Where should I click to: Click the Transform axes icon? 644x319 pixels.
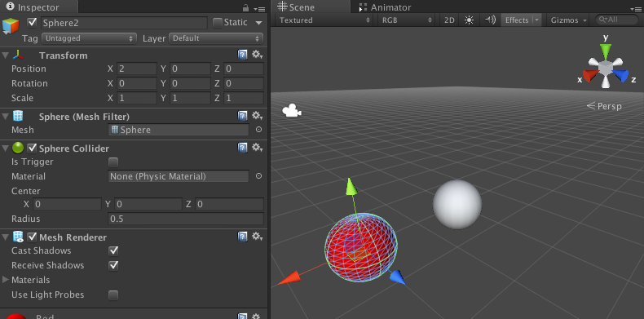click(x=18, y=55)
